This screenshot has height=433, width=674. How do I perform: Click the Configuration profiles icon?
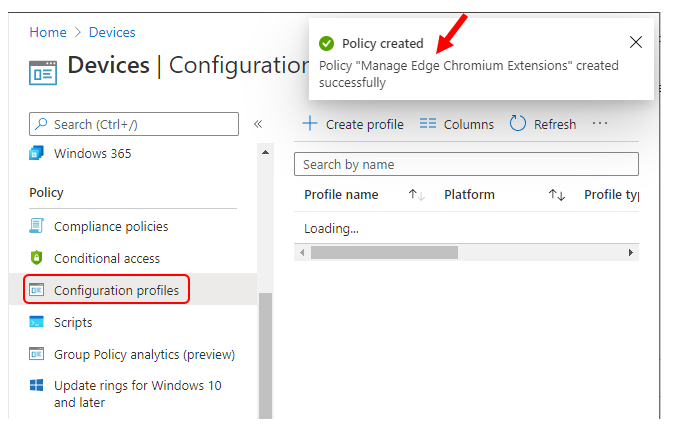pyautogui.click(x=37, y=289)
